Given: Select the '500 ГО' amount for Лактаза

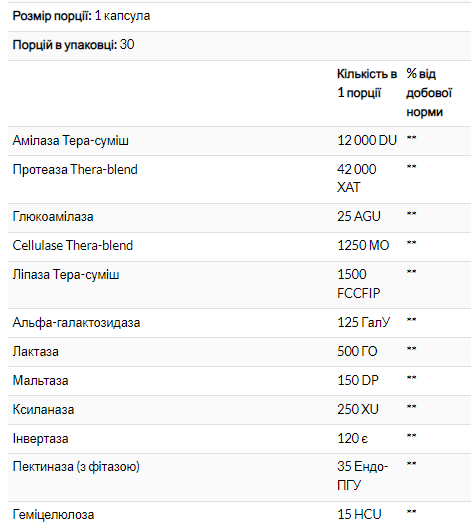Looking at the screenshot, I should coord(357,352).
